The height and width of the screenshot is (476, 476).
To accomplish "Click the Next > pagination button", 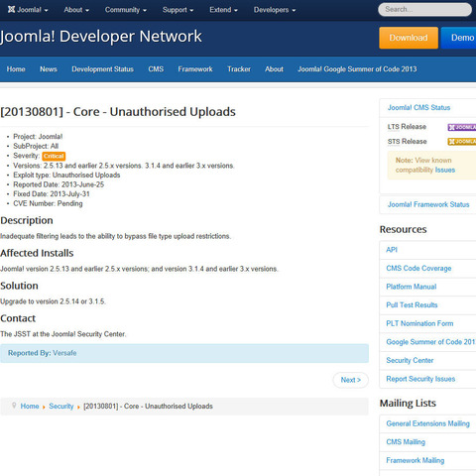I will click(x=350, y=380).
